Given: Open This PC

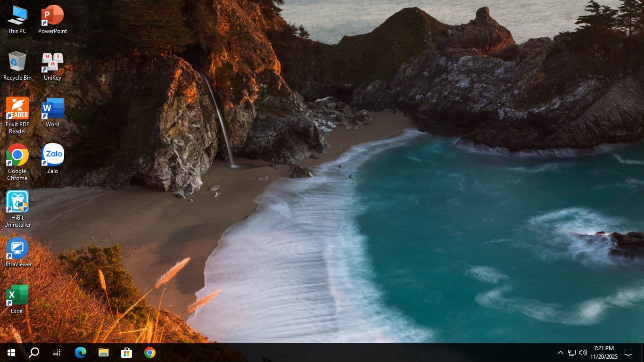Looking at the screenshot, I should tap(17, 14).
